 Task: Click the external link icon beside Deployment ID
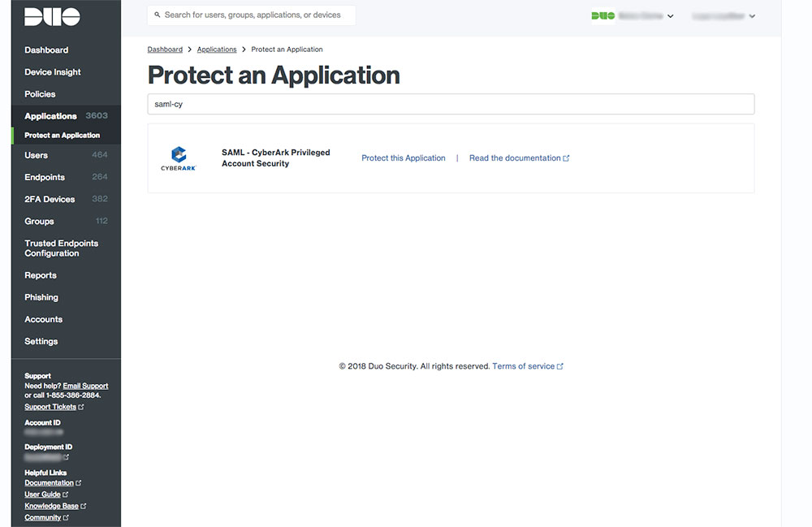tap(66, 457)
